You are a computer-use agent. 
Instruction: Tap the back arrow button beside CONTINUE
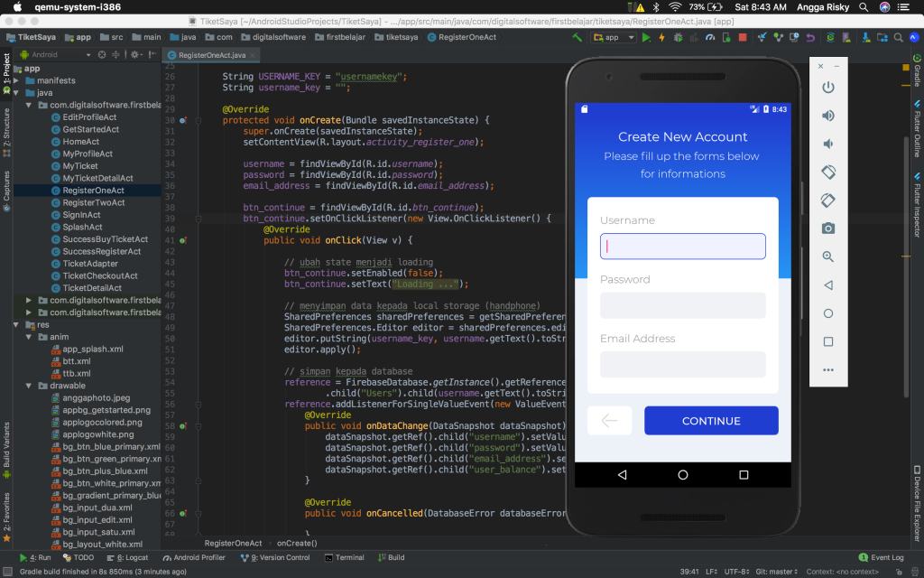coord(609,421)
